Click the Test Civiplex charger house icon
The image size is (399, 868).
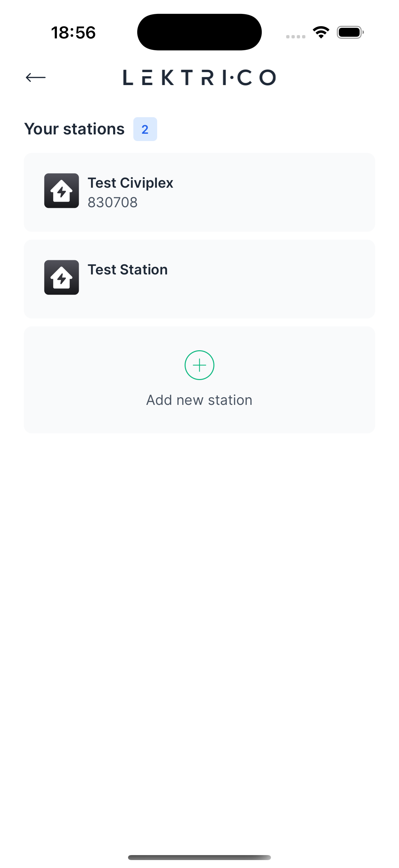tap(62, 191)
